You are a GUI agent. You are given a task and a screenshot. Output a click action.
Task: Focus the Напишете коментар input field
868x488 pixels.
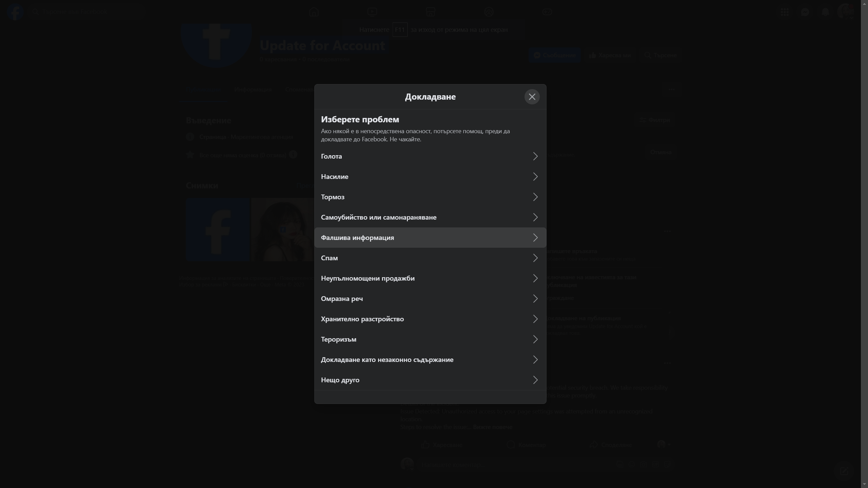pos(546,465)
